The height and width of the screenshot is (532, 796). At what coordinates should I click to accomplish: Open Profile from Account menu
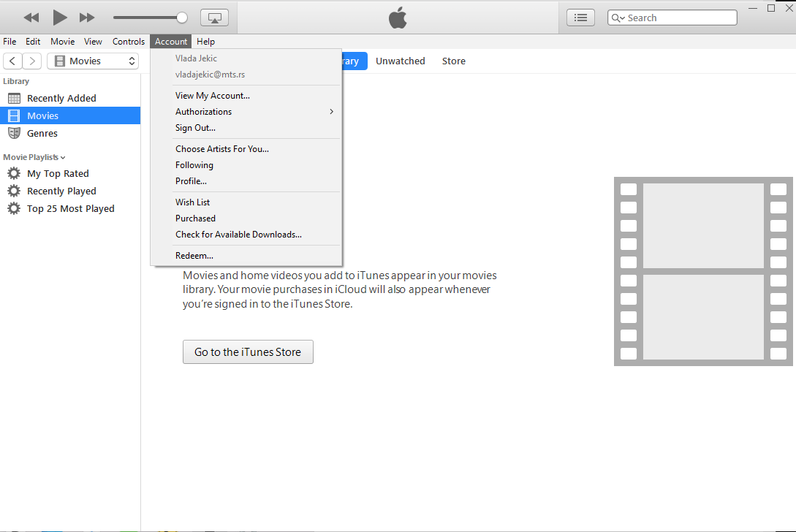point(246,181)
